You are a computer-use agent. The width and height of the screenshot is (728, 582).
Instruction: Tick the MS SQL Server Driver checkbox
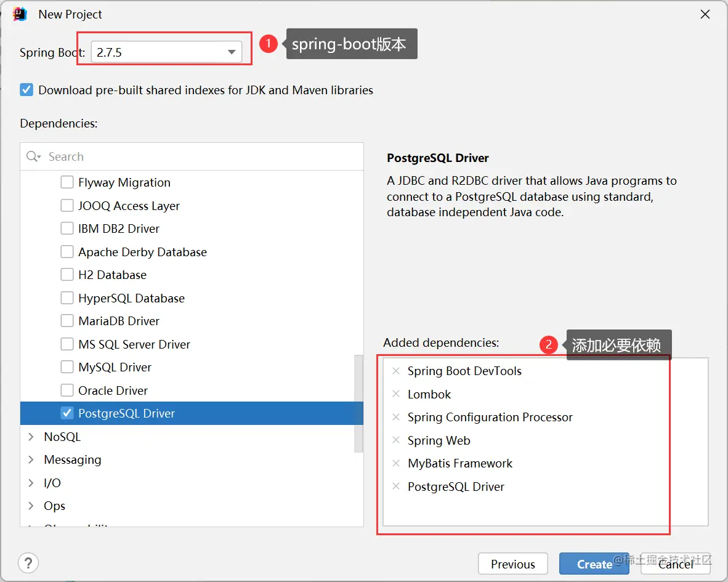pyautogui.click(x=67, y=344)
